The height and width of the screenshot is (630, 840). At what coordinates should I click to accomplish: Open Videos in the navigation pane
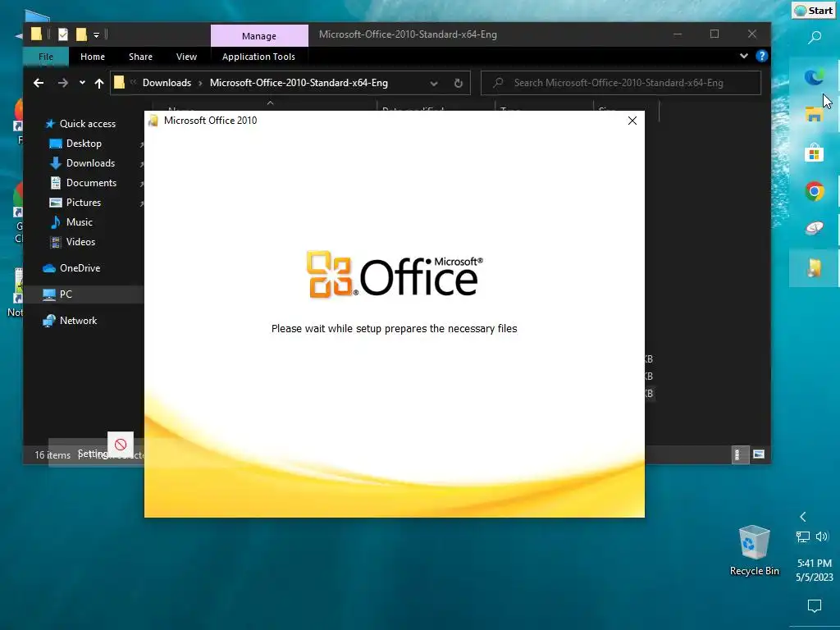click(x=80, y=242)
